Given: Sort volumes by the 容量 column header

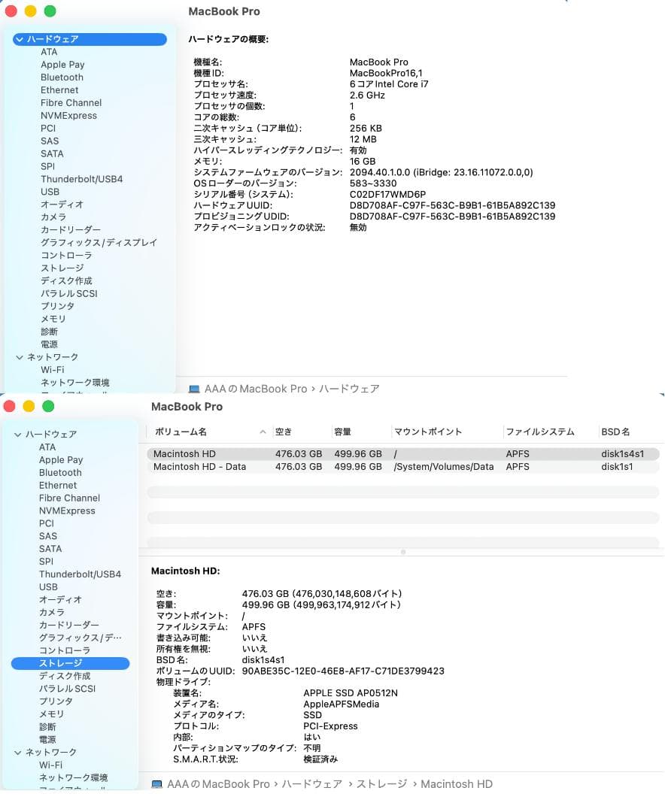Looking at the screenshot, I should 342,432.
